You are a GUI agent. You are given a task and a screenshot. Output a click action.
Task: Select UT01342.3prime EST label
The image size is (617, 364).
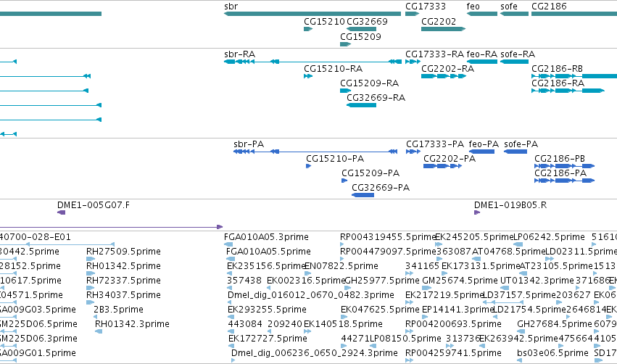[537, 280]
